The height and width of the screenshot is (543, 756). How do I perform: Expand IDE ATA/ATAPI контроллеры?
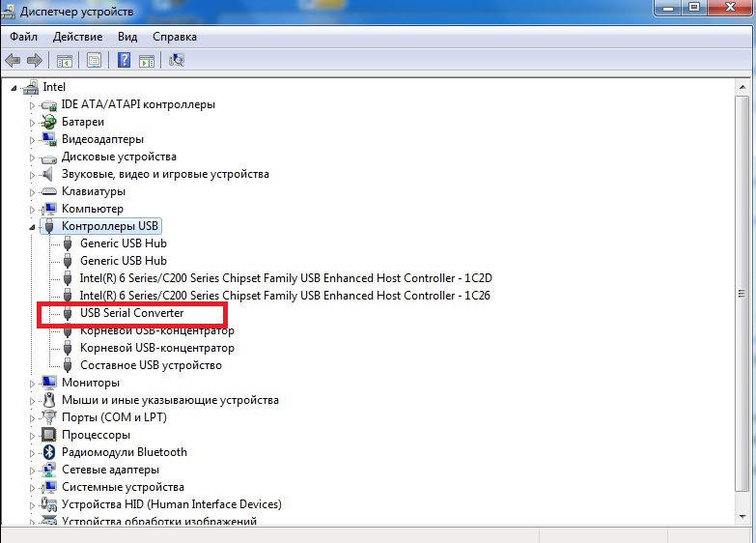click(32, 105)
